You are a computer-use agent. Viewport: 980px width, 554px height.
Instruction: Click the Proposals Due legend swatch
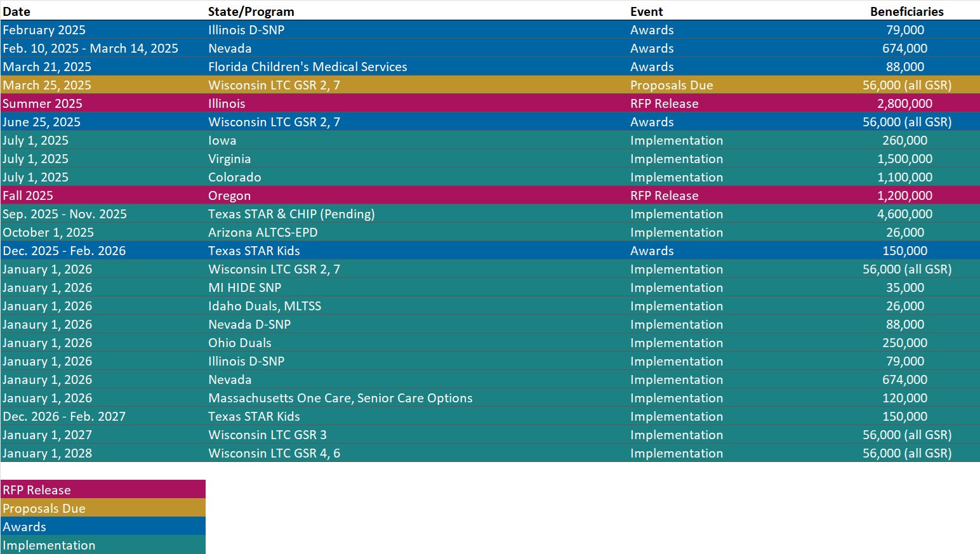pos(103,508)
